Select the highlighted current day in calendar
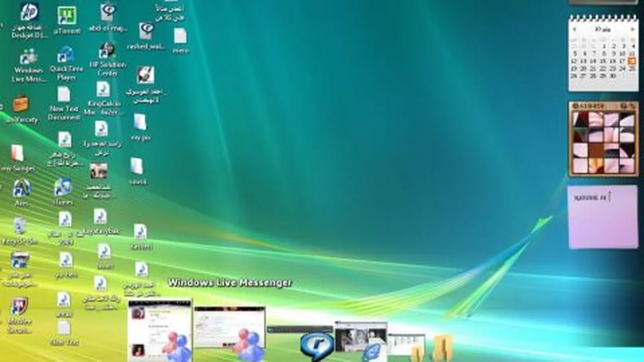This screenshot has height=362, width=644. coord(632,61)
